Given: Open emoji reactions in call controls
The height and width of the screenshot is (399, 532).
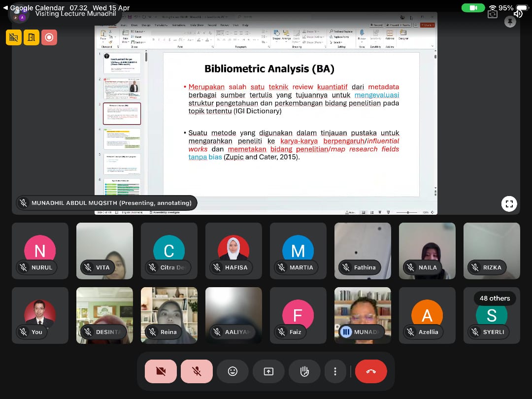Looking at the screenshot, I should click(x=233, y=371).
